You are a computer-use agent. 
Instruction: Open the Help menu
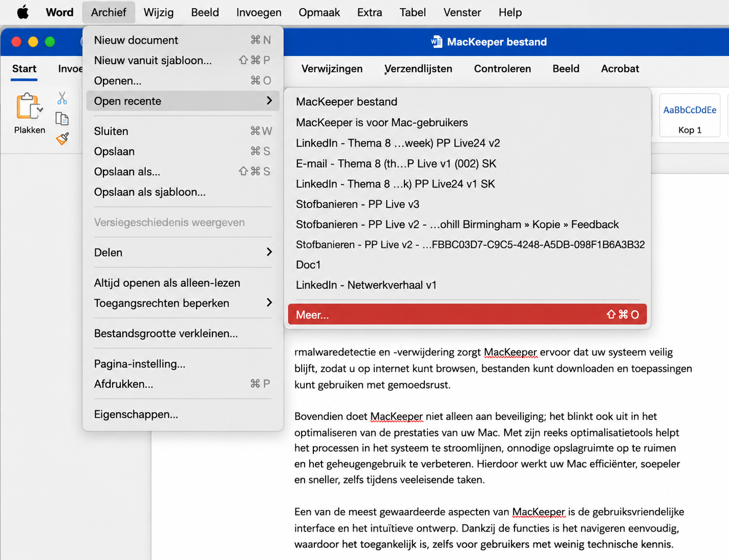[x=510, y=12]
